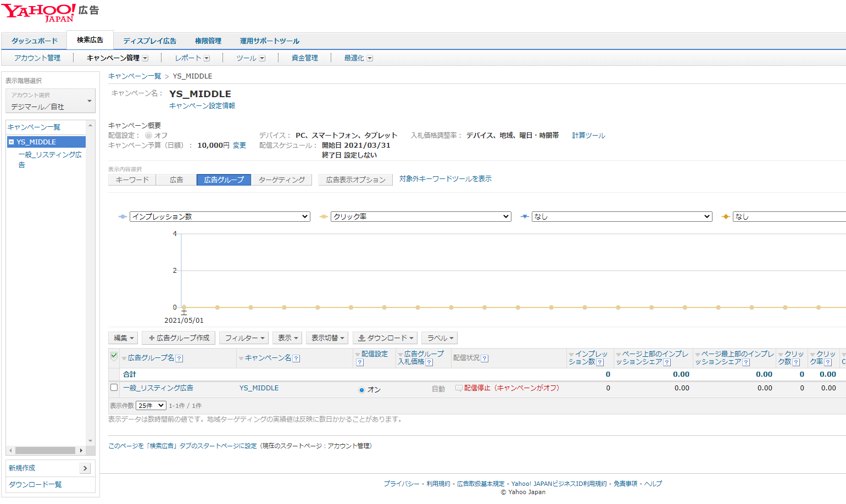This screenshot has width=846, height=504.
Task: Sort by 広告グループ名 arrow icon
Action: point(124,359)
